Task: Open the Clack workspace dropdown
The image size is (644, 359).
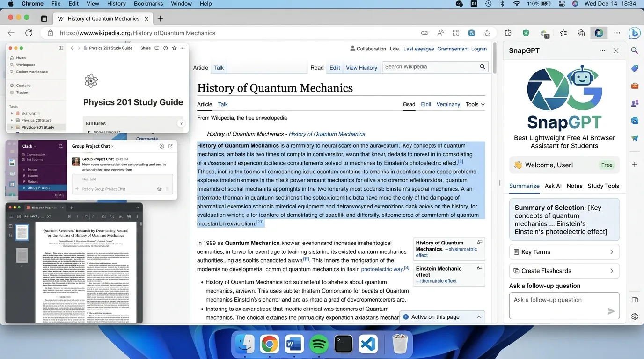Action: (29, 146)
